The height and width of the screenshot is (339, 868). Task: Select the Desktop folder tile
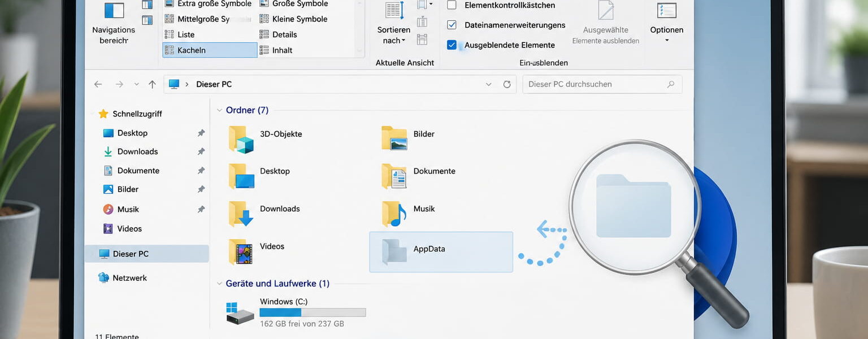point(259,175)
